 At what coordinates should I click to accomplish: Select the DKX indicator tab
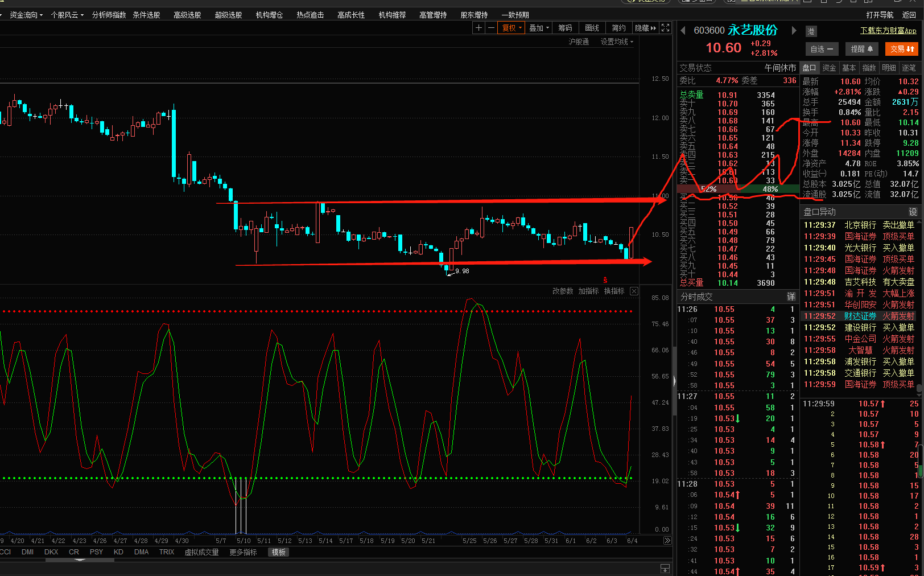point(51,552)
